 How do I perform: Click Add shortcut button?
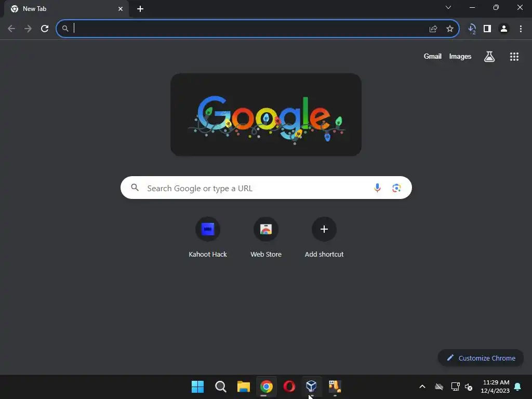click(324, 237)
